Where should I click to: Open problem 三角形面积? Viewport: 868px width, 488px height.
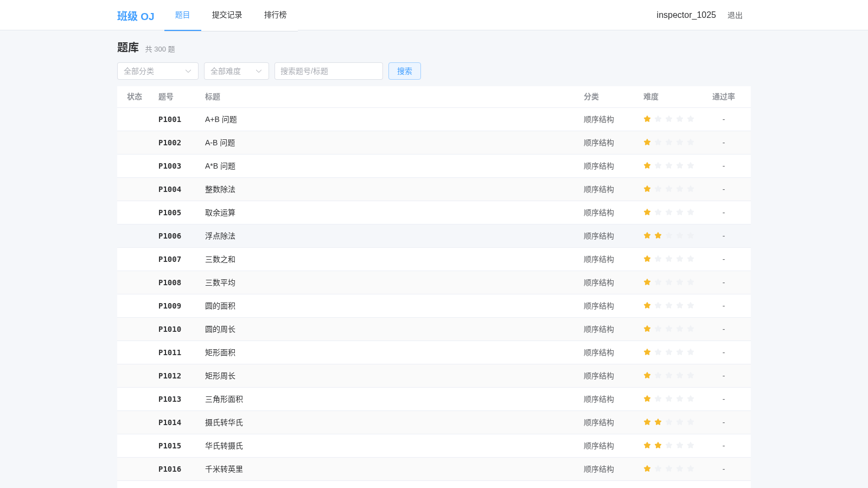[224, 399]
